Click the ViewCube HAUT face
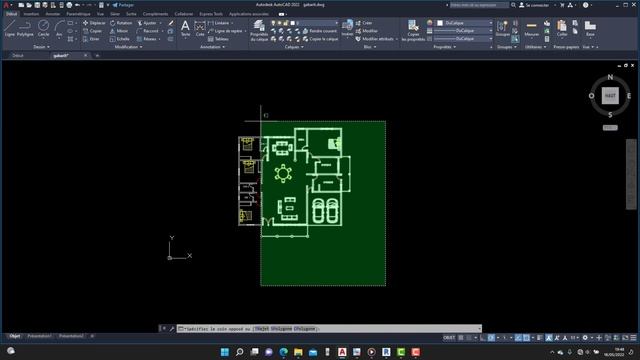 pos(610,96)
